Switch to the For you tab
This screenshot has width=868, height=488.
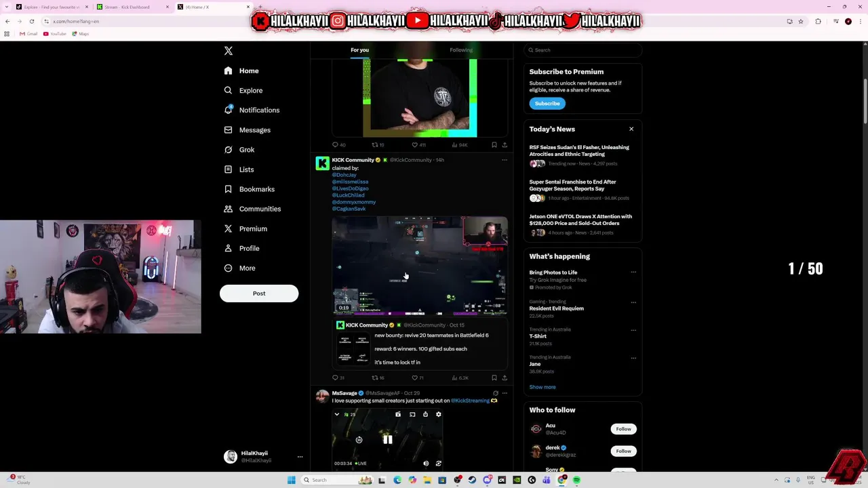(359, 49)
